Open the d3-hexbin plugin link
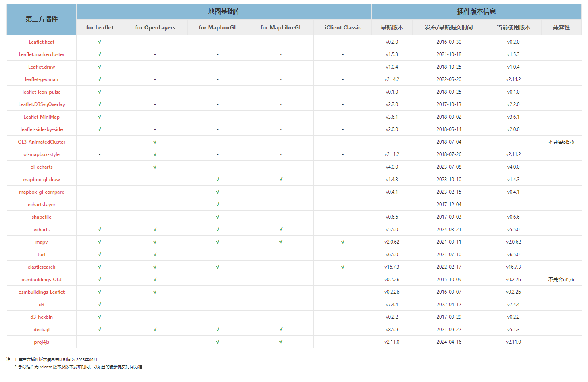The height and width of the screenshot is (382, 588). tap(42, 317)
